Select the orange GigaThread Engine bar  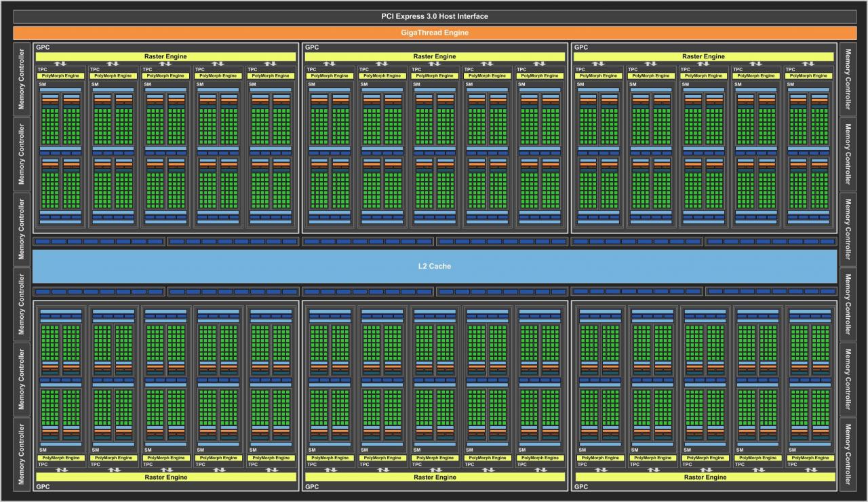coord(434,32)
